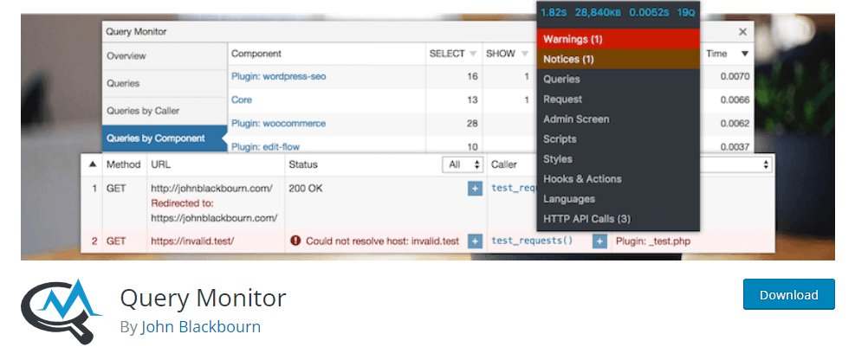Click Warnings (1) menu entry
This screenshot has width=868, height=360.
tap(619, 39)
